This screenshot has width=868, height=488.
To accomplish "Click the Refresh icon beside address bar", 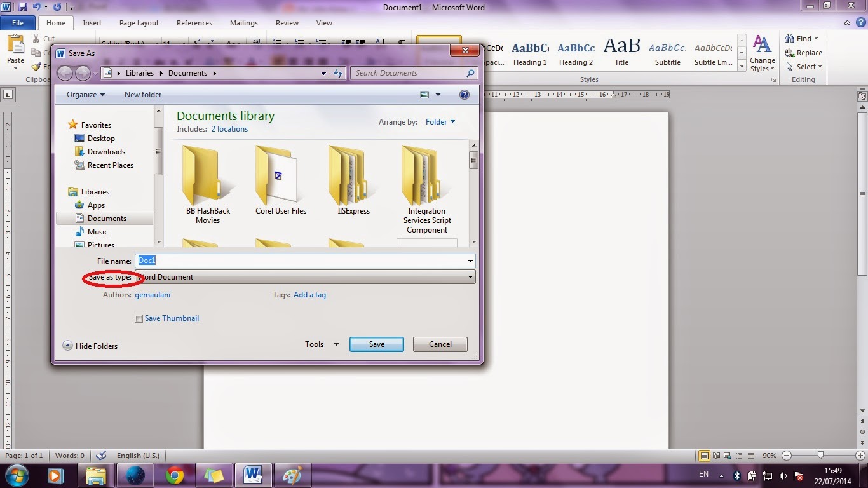I will (x=338, y=73).
